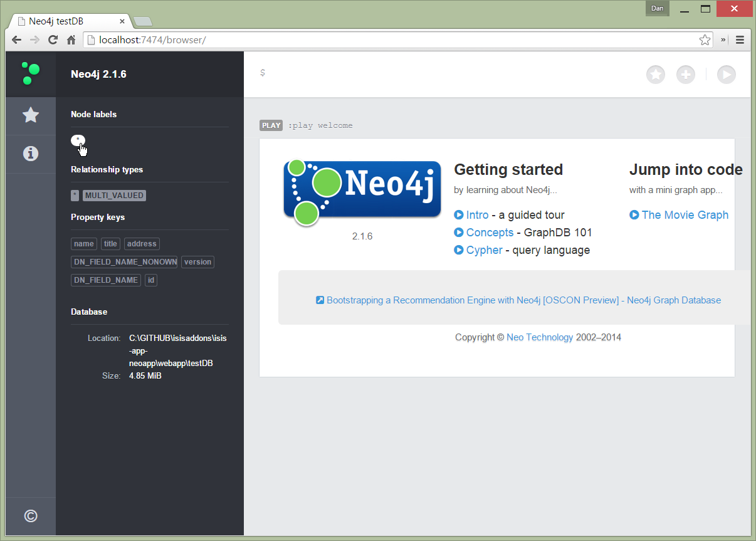The image size is (756, 541).
Task: Click the 4.85 MiB size value
Action: click(145, 376)
